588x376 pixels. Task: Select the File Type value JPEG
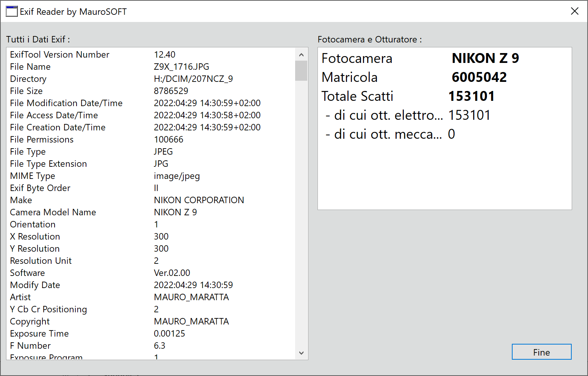[163, 152]
